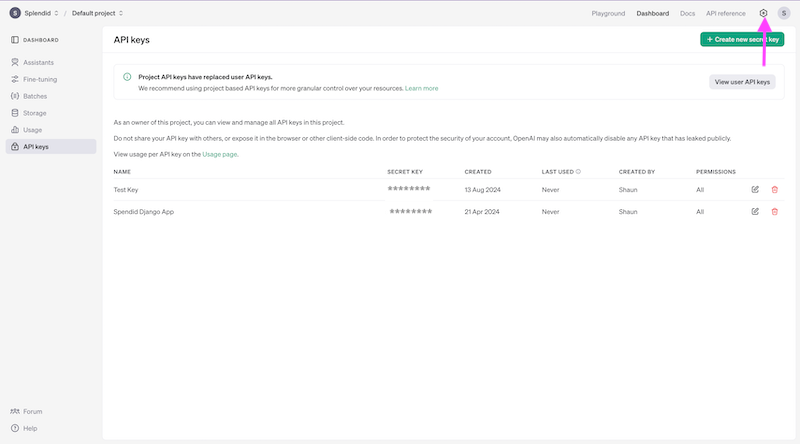Click All permissions in Spendid Django App row
Screen dimensions: 800x444
tap(699, 211)
